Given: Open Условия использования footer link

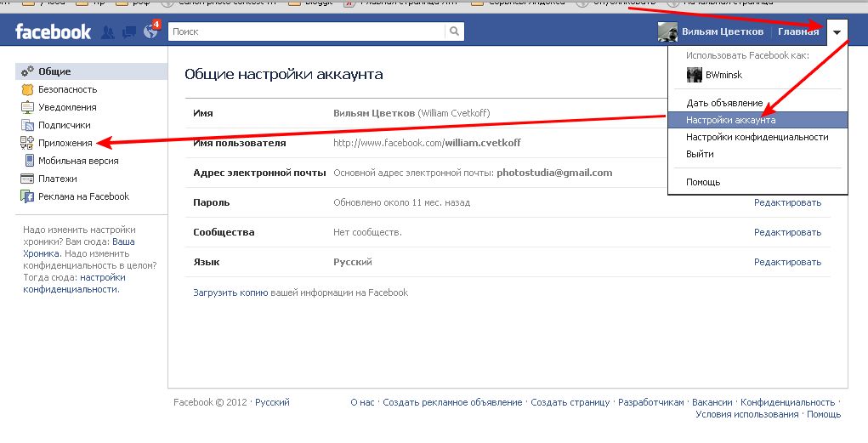Looking at the screenshot, I should point(746,414).
